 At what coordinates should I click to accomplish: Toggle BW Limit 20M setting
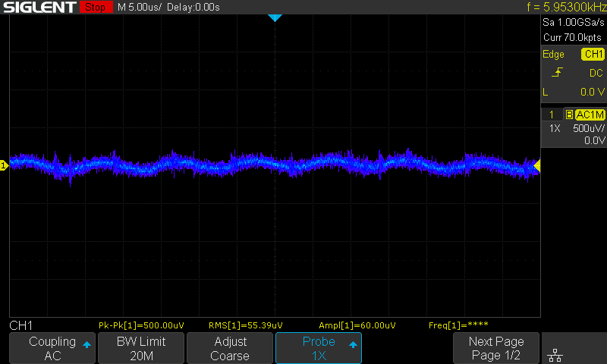click(141, 348)
